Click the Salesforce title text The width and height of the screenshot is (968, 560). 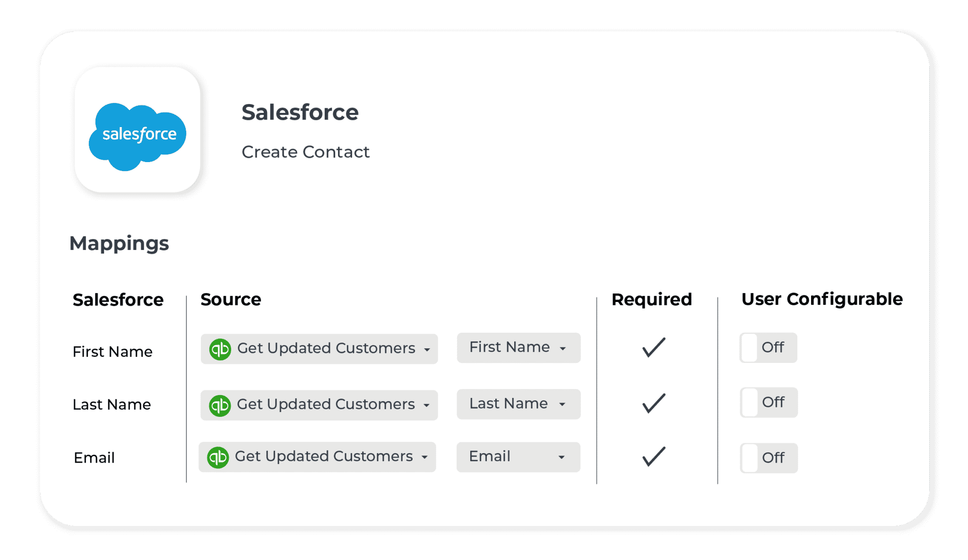(300, 112)
